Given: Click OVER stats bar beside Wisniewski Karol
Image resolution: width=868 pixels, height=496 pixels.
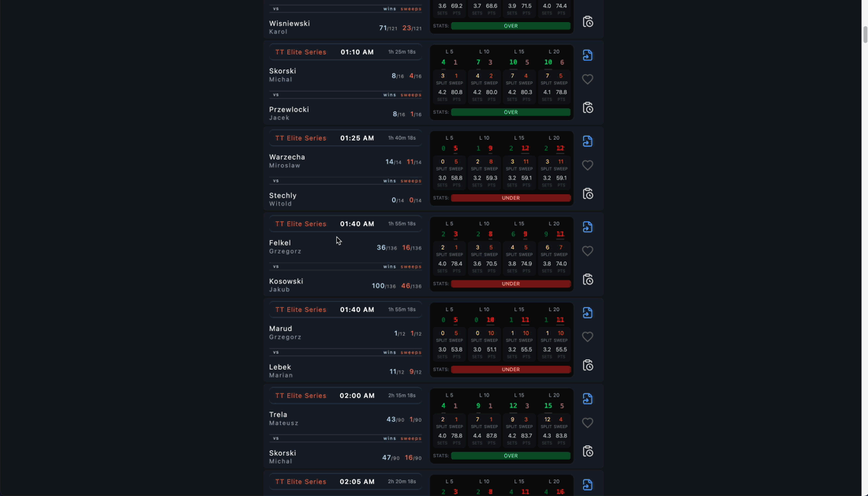Looking at the screenshot, I should pos(511,26).
